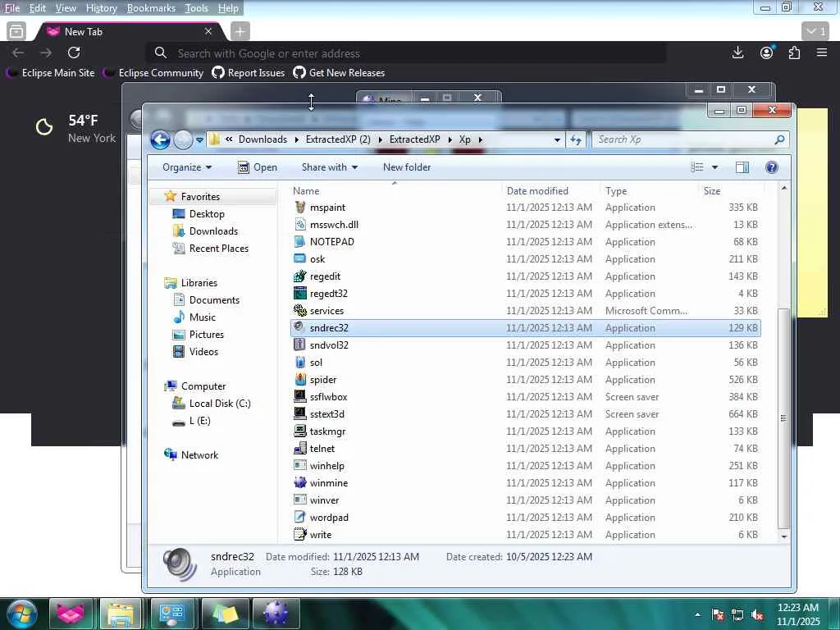Select the osk on-screen keyboard icon
The height and width of the screenshot is (630, 840).
pos(300,258)
